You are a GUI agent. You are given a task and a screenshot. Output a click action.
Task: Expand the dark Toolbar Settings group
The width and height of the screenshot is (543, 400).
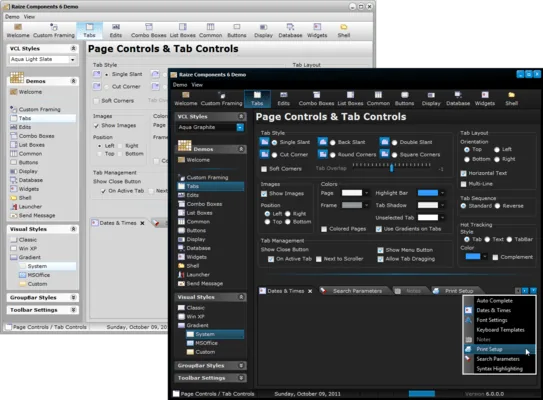pos(241,378)
